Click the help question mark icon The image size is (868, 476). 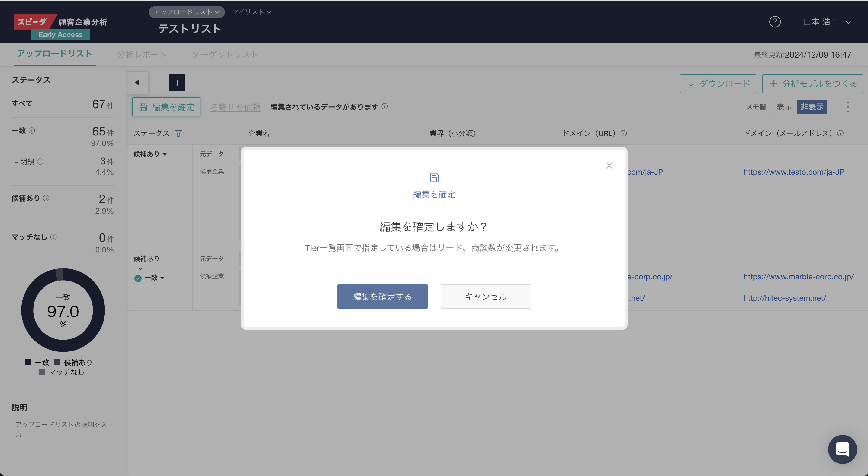pyautogui.click(x=775, y=22)
